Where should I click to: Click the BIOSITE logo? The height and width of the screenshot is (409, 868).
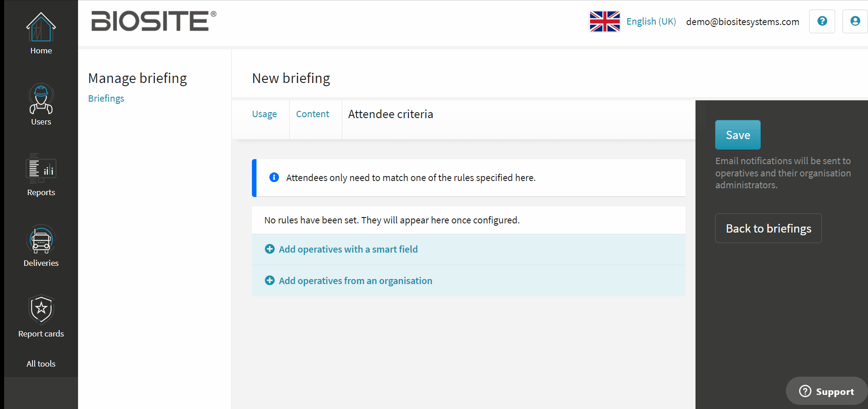click(x=154, y=21)
